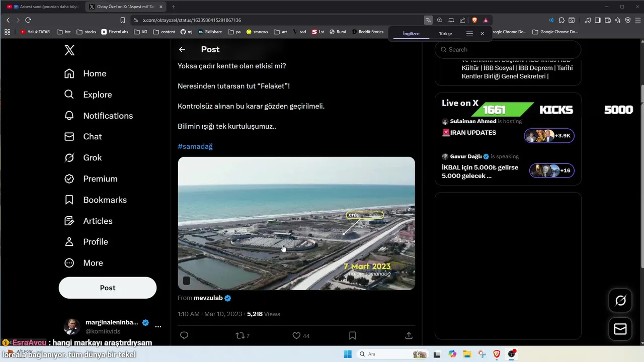Select İngilizce in the translate popup
Screen dimensions: 644x362
click(411, 34)
